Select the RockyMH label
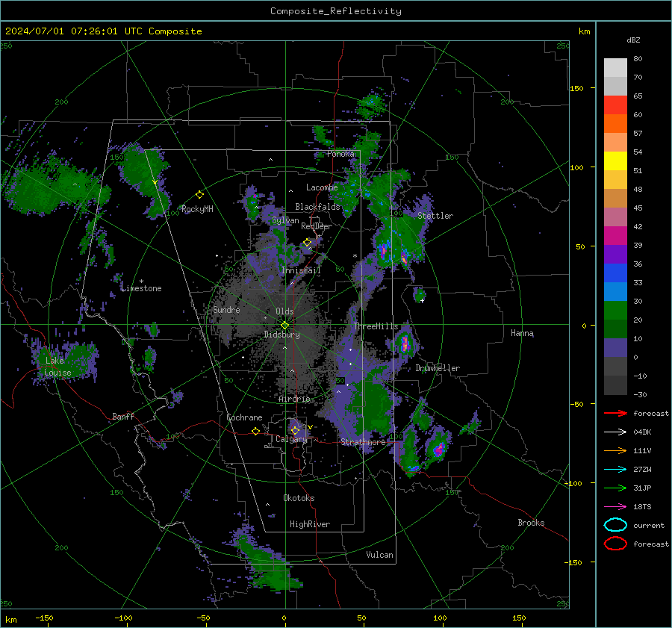This screenshot has width=672, height=628. (197, 209)
